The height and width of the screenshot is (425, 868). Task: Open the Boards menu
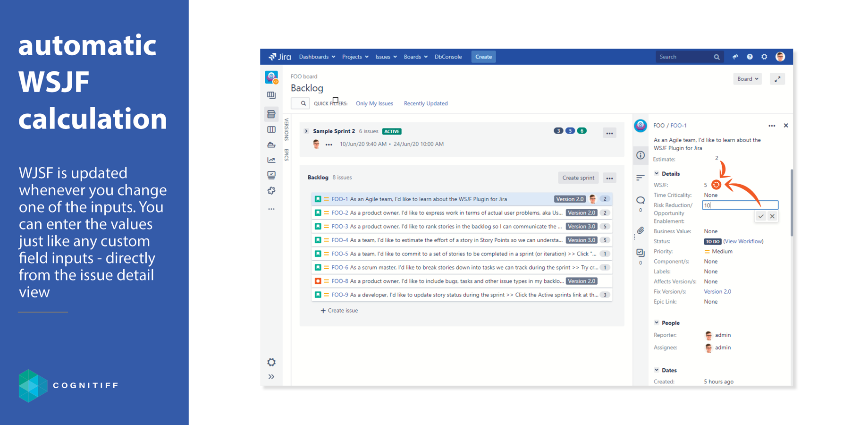click(x=415, y=57)
